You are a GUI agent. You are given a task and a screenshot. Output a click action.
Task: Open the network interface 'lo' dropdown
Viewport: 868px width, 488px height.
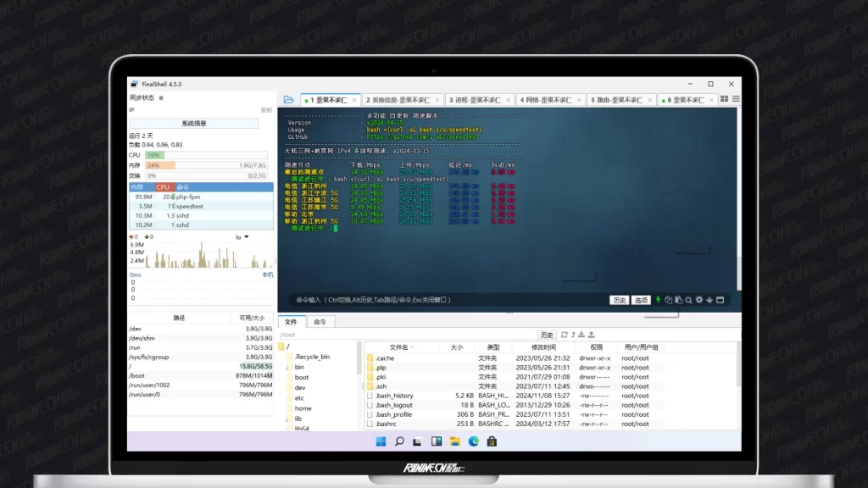pos(242,236)
